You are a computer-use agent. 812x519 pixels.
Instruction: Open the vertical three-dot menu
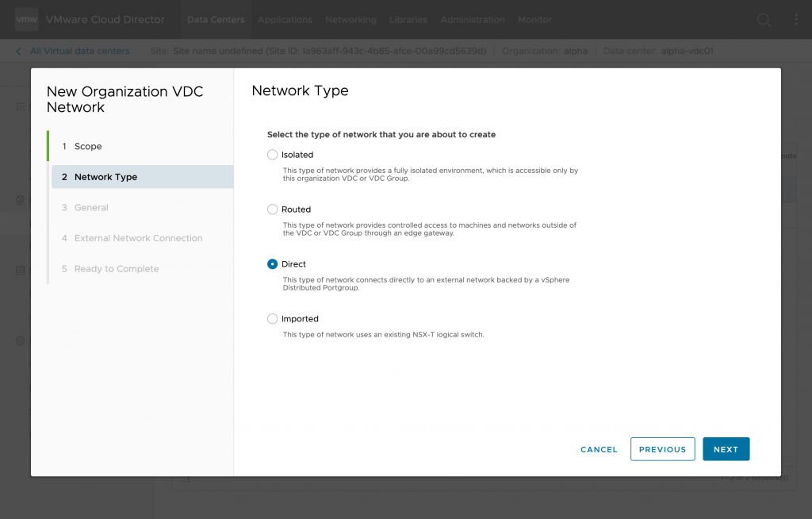[796, 20]
